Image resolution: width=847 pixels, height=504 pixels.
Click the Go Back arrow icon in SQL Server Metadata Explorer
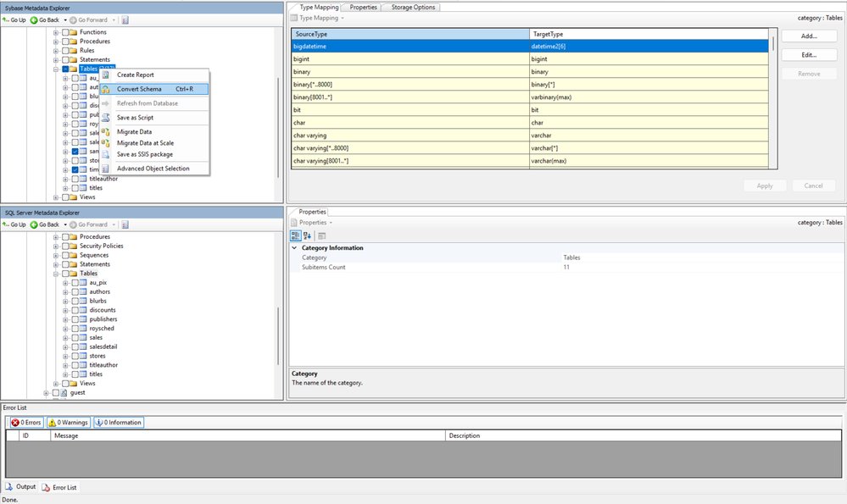click(34, 224)
